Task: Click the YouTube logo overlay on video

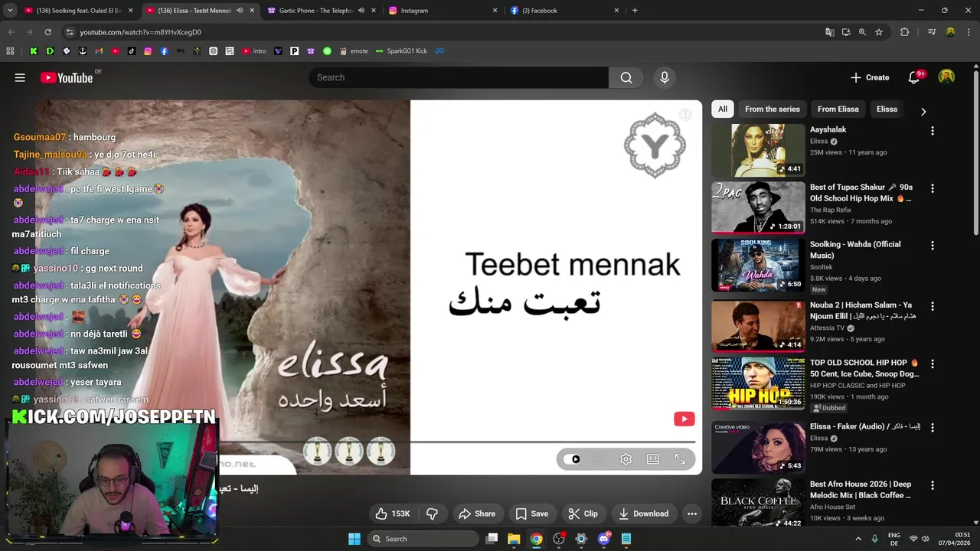Action: point(684,419)
